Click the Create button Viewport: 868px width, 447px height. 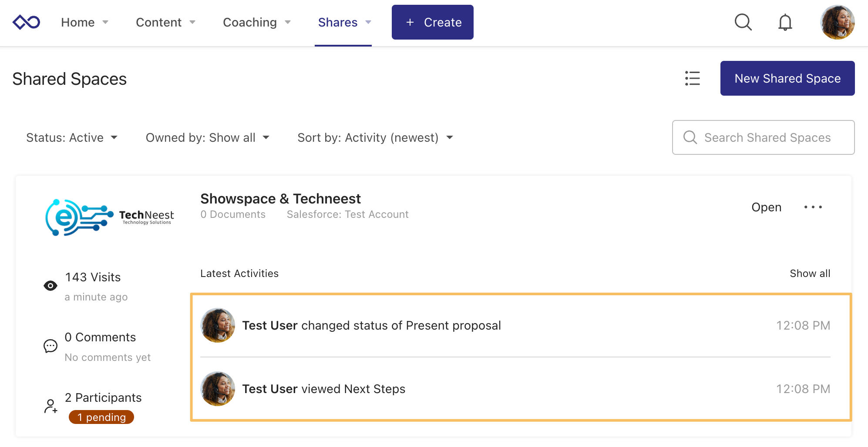point(433,22)
